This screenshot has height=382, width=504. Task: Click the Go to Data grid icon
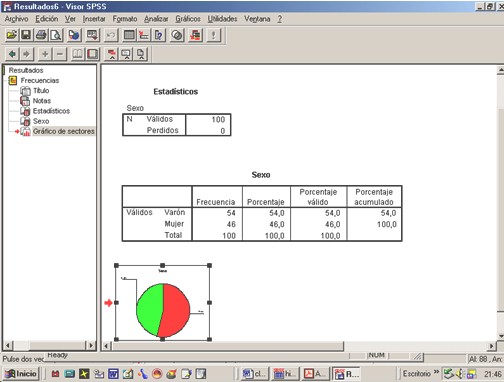click(129, 35)
